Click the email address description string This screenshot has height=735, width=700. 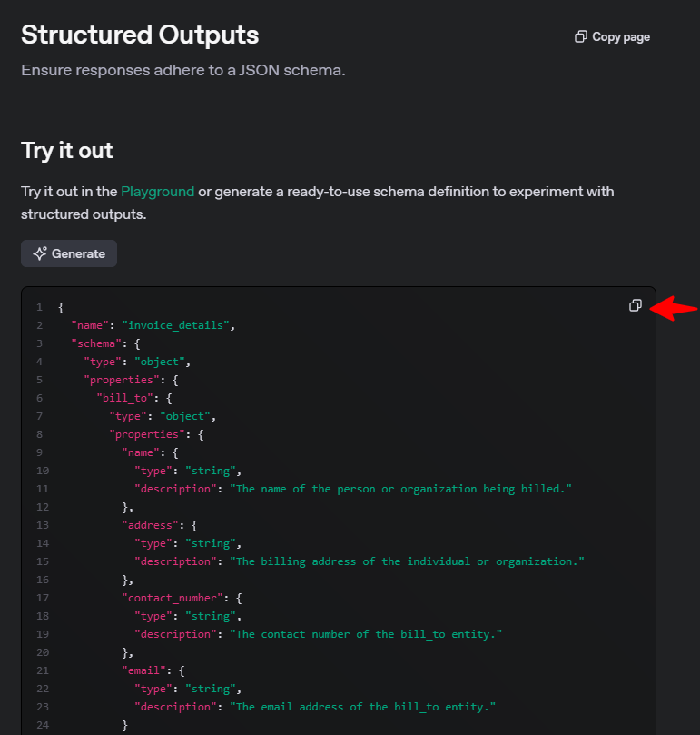point(362,707)
